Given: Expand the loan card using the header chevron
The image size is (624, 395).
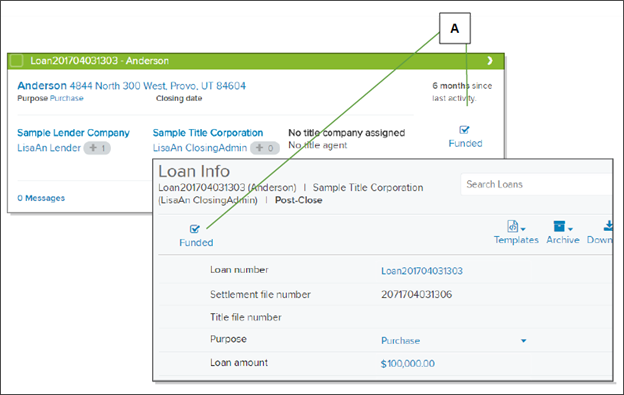Looking at the screenshot, I should 490,60.
